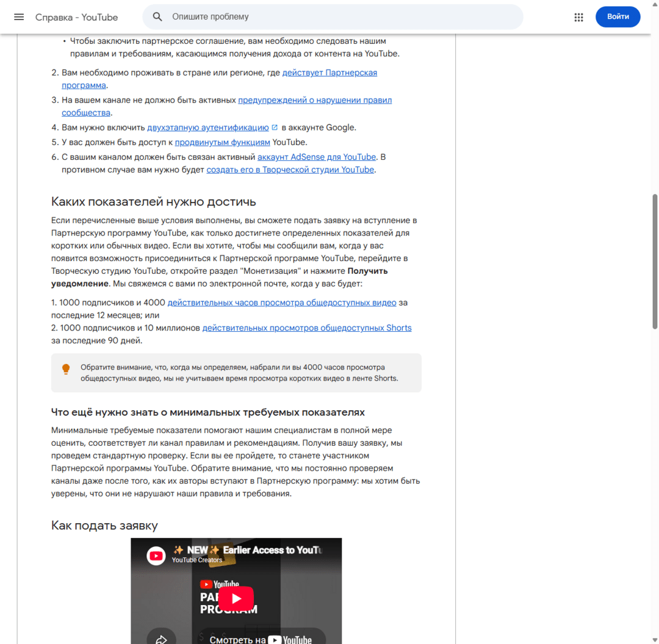The image size is (659, 644).
Task: Open link "создать его в Творческой студии YouTube"
Action: [x=290, y=170]
